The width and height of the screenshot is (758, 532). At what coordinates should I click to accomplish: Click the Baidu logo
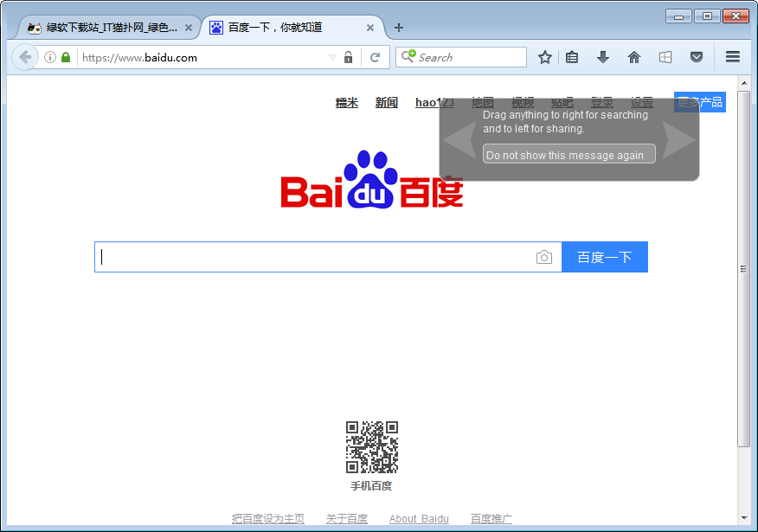coord(372,180)
